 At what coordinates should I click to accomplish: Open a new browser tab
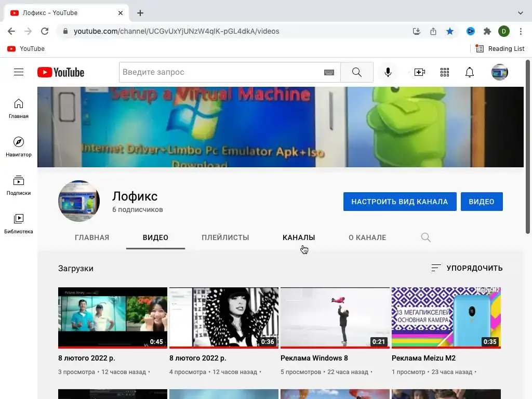click(x=140, y=13)
